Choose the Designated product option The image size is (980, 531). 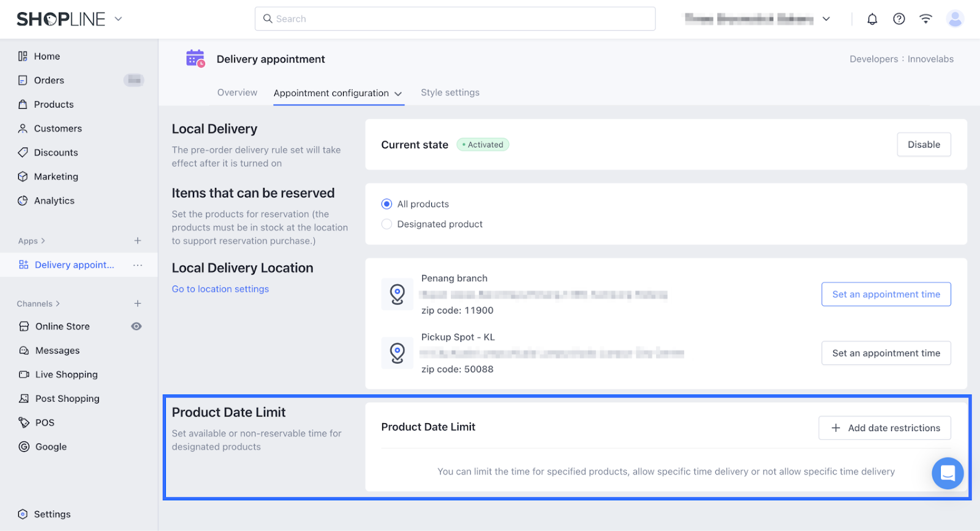[x=386, y=224]
